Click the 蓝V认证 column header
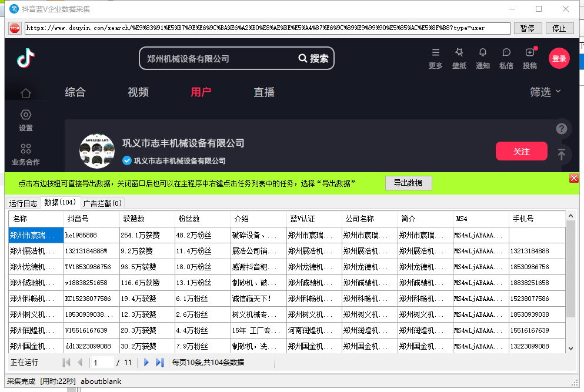584x392 pixels. tap(314, 219)
